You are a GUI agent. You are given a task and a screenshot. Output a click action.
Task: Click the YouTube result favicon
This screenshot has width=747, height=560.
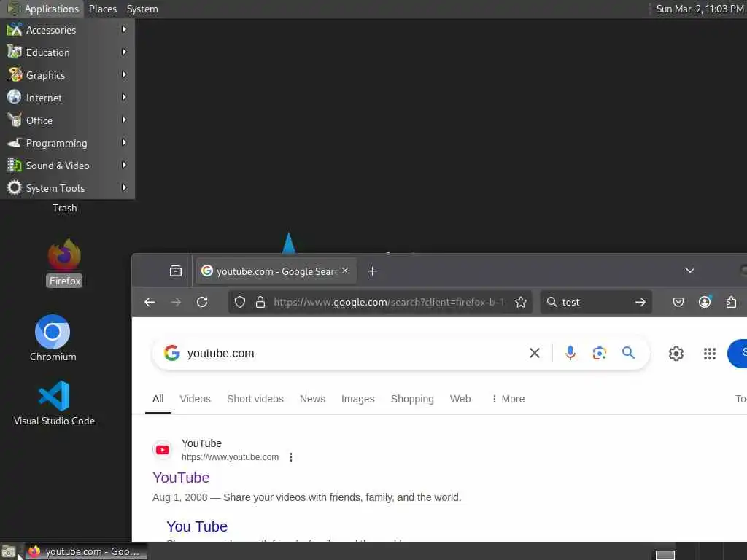click(163, 449)
